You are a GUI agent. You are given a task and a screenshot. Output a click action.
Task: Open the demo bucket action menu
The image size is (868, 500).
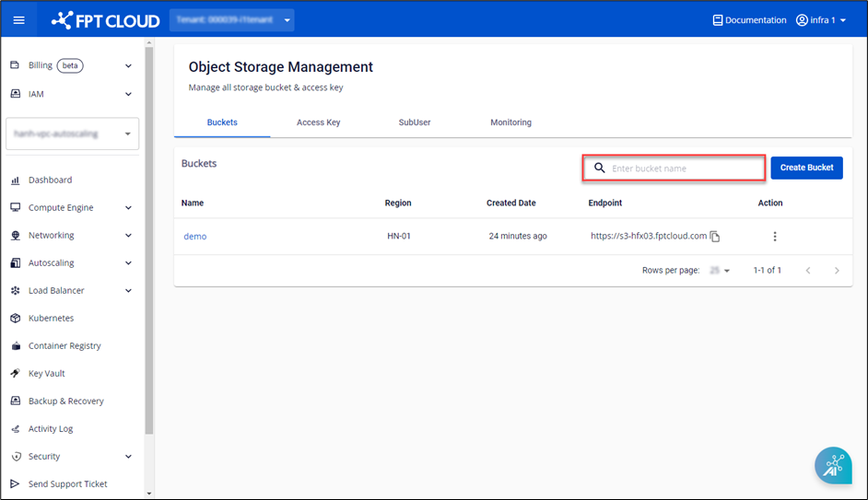pyautogui.click(x=774, y=236)
